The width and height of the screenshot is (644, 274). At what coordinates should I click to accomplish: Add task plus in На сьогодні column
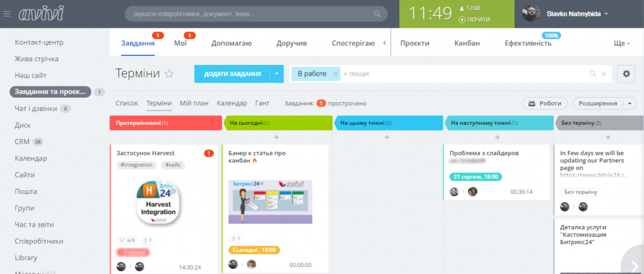tap(276, 137)
